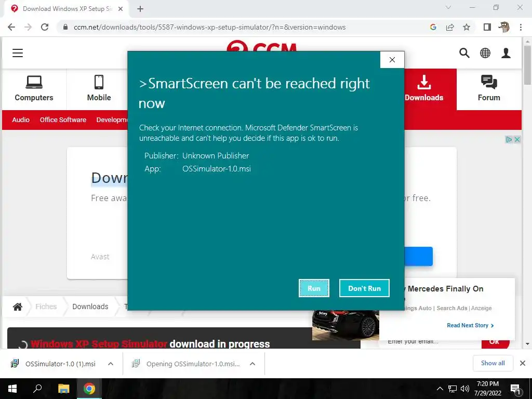Image resolution: width=532 pixels, height=399 pixels.
Task: Bookmark this tab with the star
Action: point(467,27)
